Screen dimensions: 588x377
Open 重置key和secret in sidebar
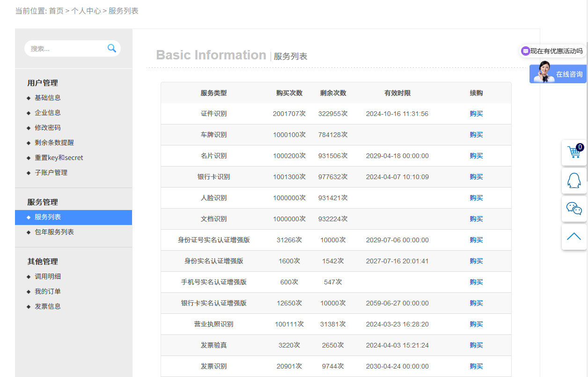[59, 158]
